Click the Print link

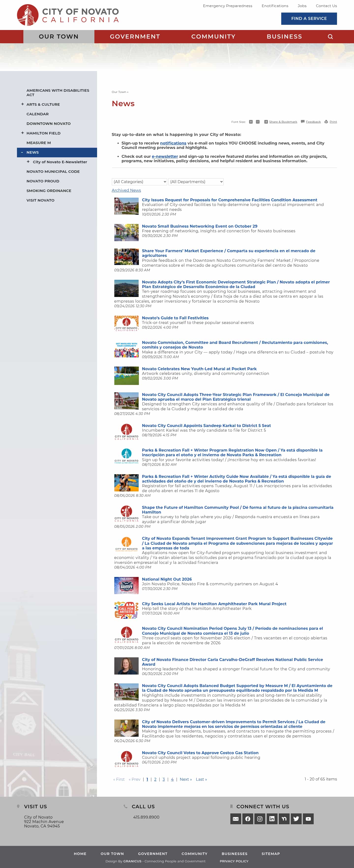click(333, 122)
